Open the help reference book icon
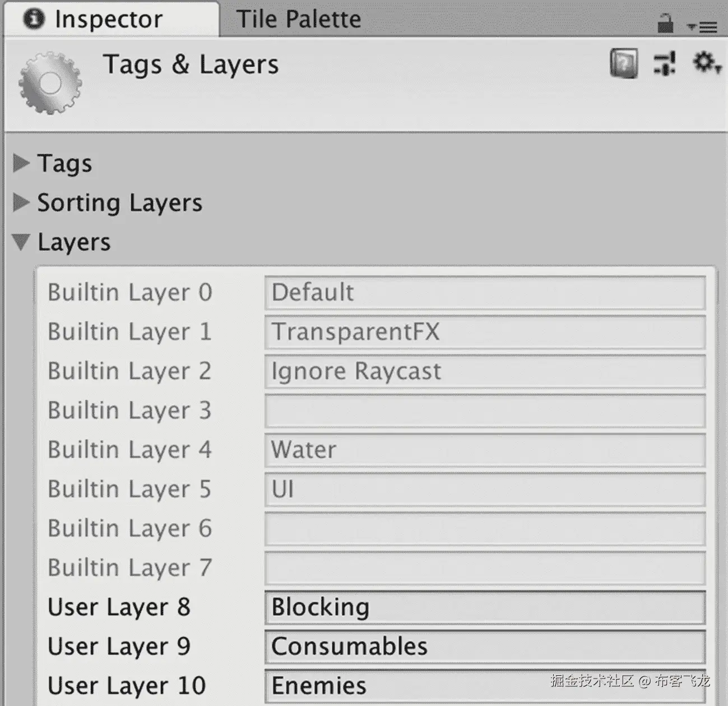This screenshot has width=728, height=706. coord(624,63)
